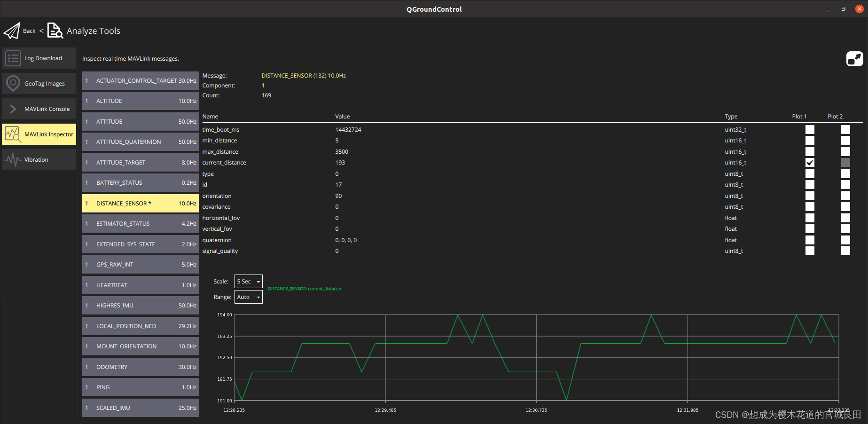Select the MAVLink Inspector tab
The height and width of the screenshot is (424, 868).
coord(39,134)
